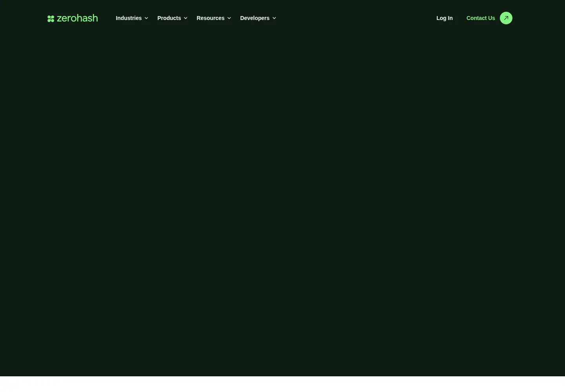
Task: Click the zerohash logo
Action: (73, 18)
